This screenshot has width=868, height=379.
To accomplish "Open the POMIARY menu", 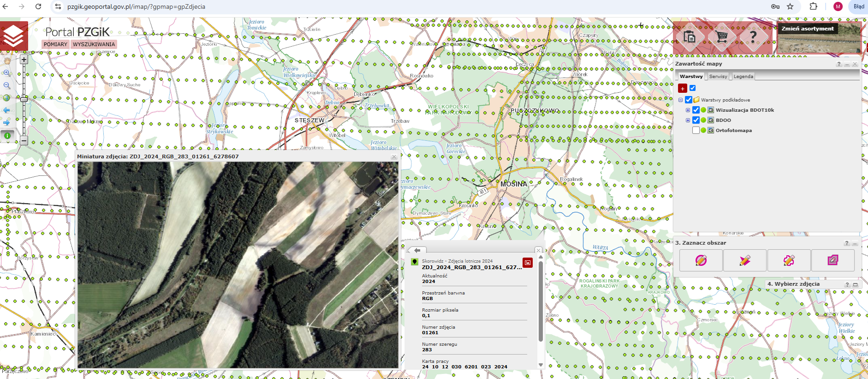I will pos(55,44).
